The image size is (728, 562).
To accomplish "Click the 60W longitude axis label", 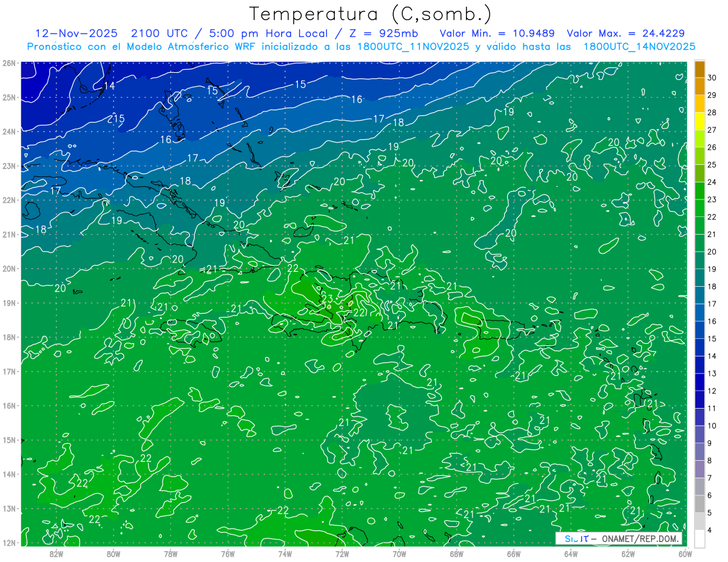I will pyautogui.click(x=685, y=554).
